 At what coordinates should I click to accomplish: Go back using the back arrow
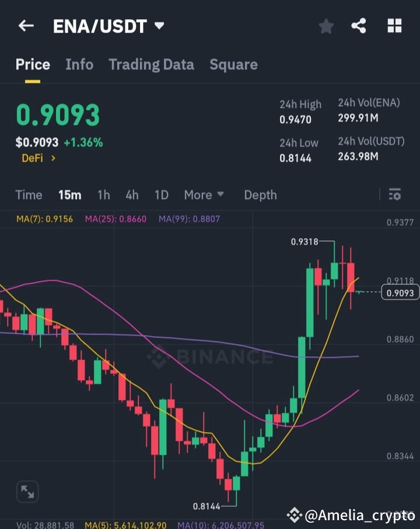point(26,26)
